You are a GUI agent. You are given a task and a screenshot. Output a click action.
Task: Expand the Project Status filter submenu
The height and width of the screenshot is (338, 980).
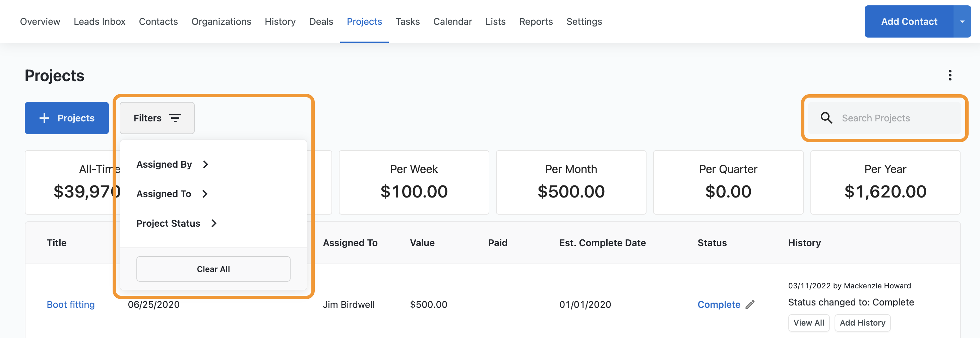[x=176, y=223]
